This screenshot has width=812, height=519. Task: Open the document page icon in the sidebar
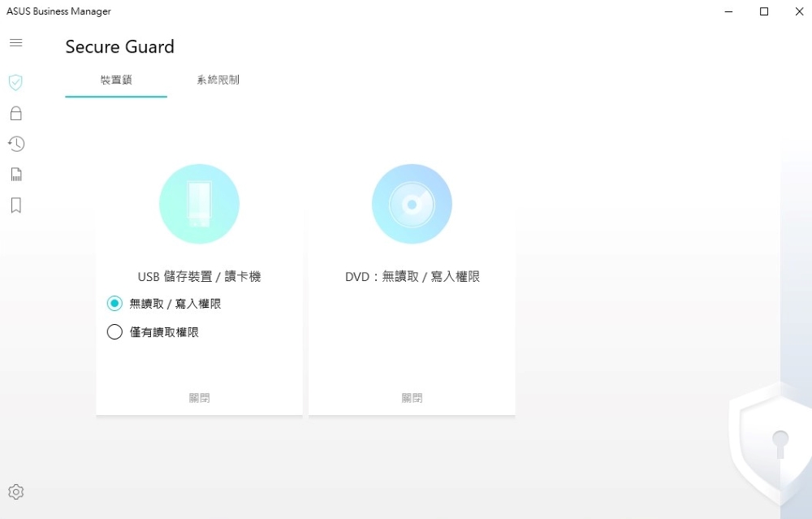coord(16,175)
